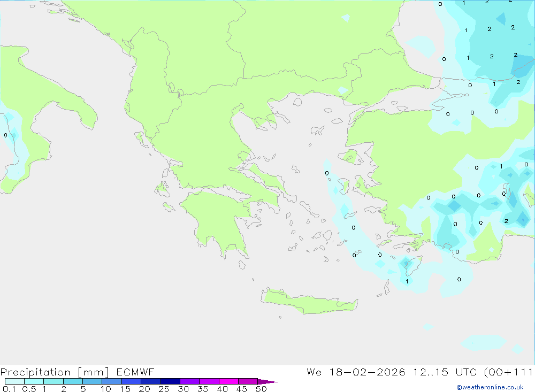Pick the 35–40 mm purple legend swatch
The height and width of the screenshot is (392, 535).
click(209, 381)
